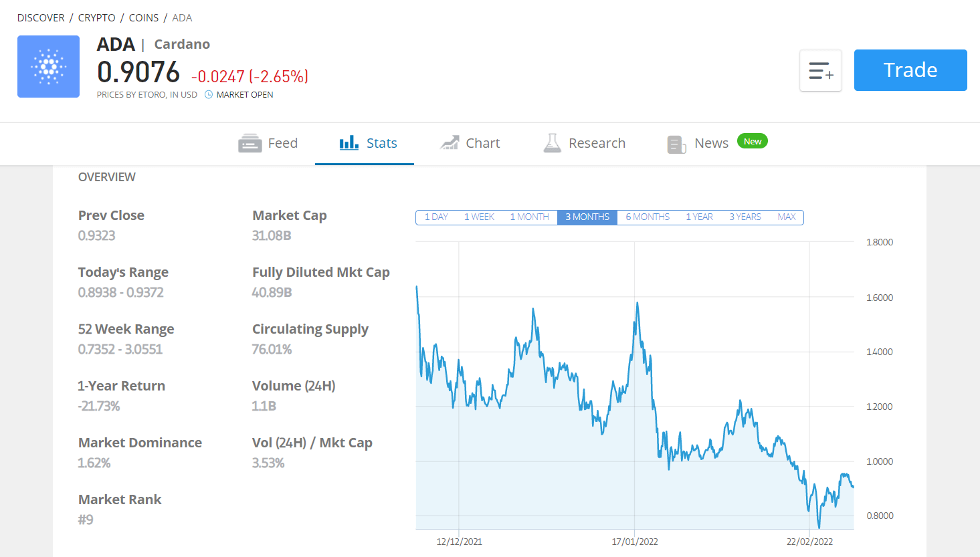Select the 3 MONTHS chart range
This screenshot has height=557, width=980.
587,217
